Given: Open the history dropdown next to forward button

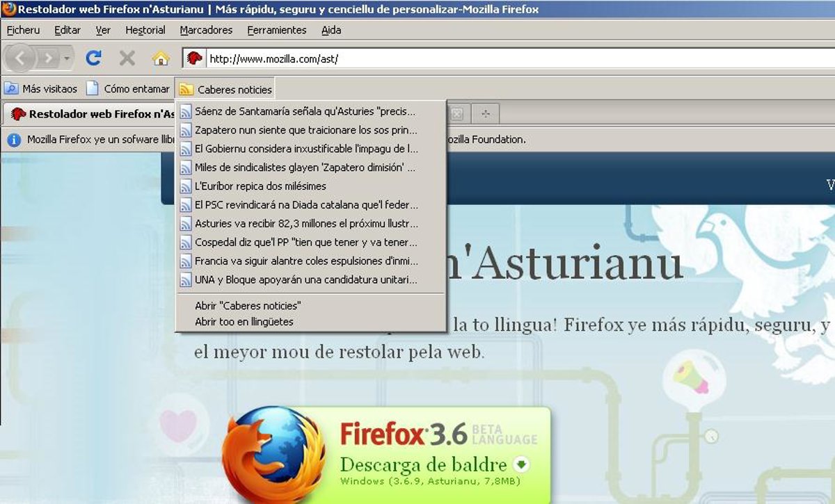Looking at the screenshot, I should point(67,58).
